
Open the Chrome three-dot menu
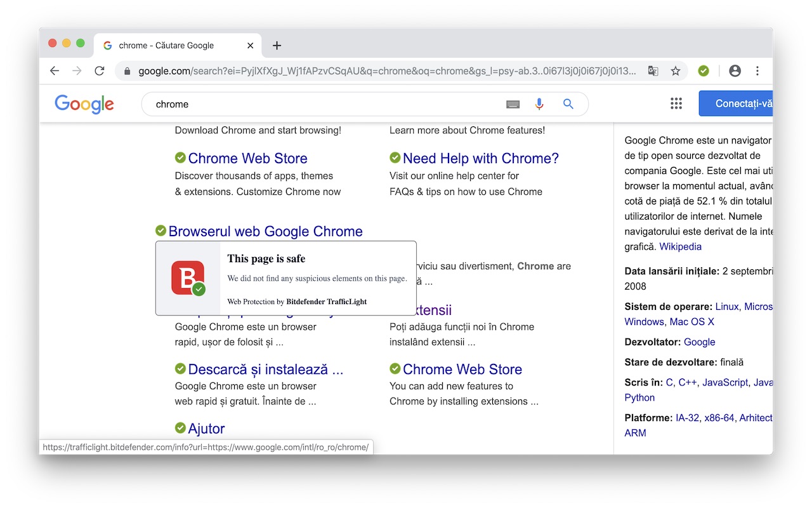click(x=757, y=71)
